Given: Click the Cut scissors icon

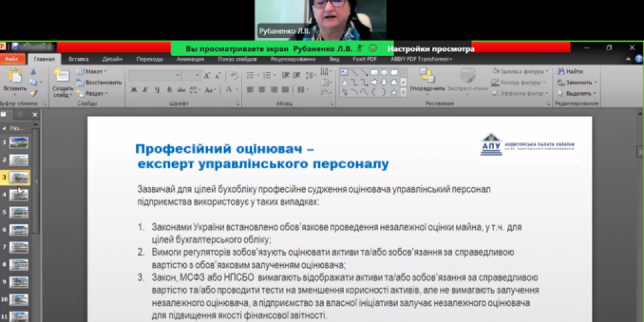Looking at the screenshot, I should (x=34, y=71).
